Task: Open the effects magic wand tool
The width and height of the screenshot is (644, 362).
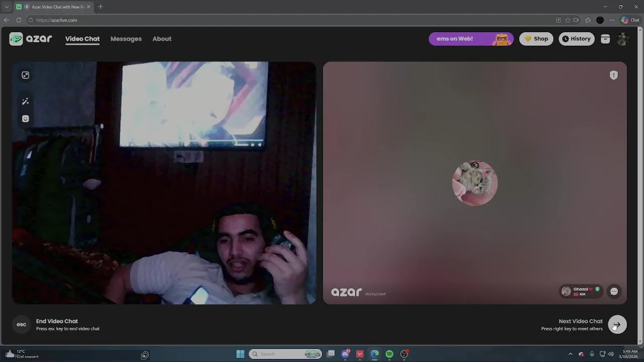Action: [26, 102]
